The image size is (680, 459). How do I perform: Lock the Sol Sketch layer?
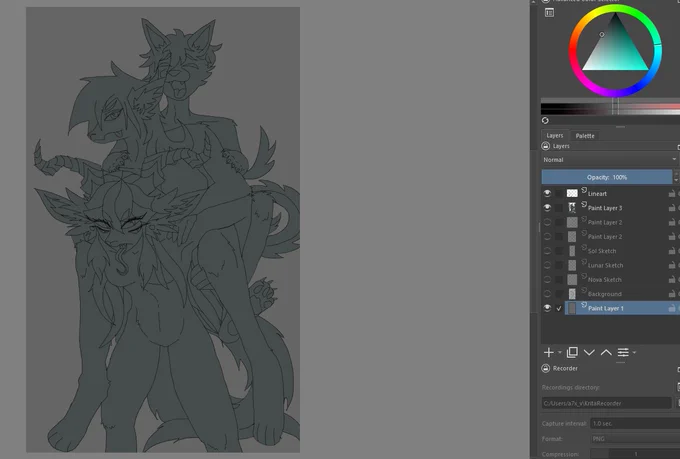coord(671,251)
